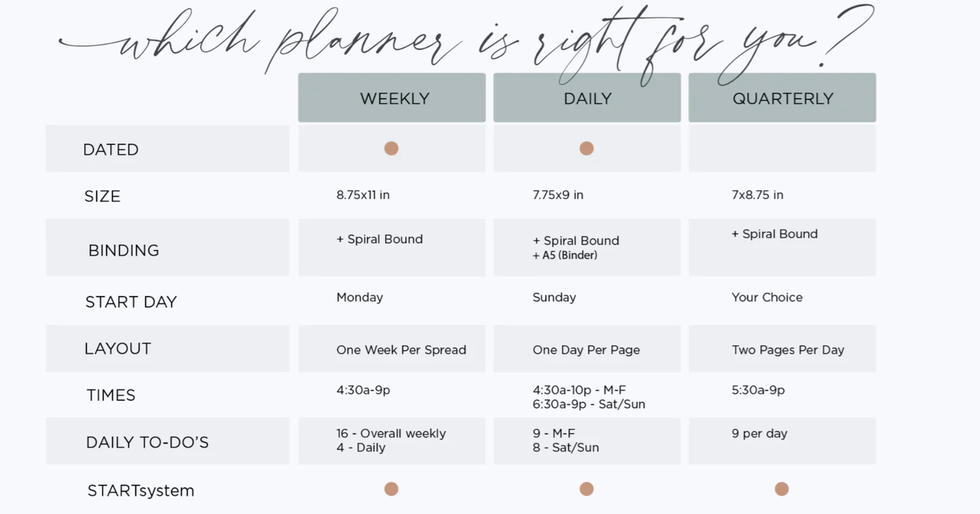Click the Weekly column's Dated dot
The height and width of the screenshot is (514, 980).
pos(391,148)
